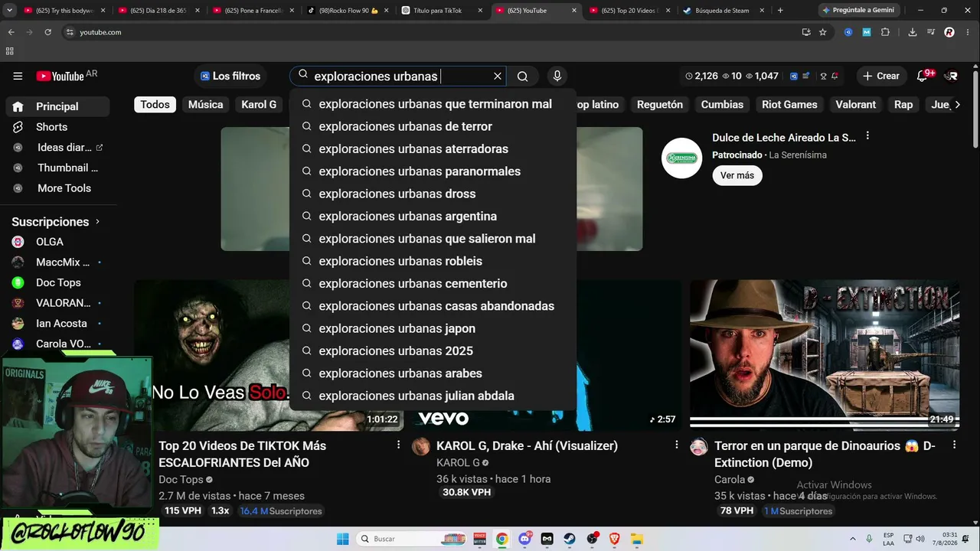Click the install app icon in address bar

click(x=806, y=32)
